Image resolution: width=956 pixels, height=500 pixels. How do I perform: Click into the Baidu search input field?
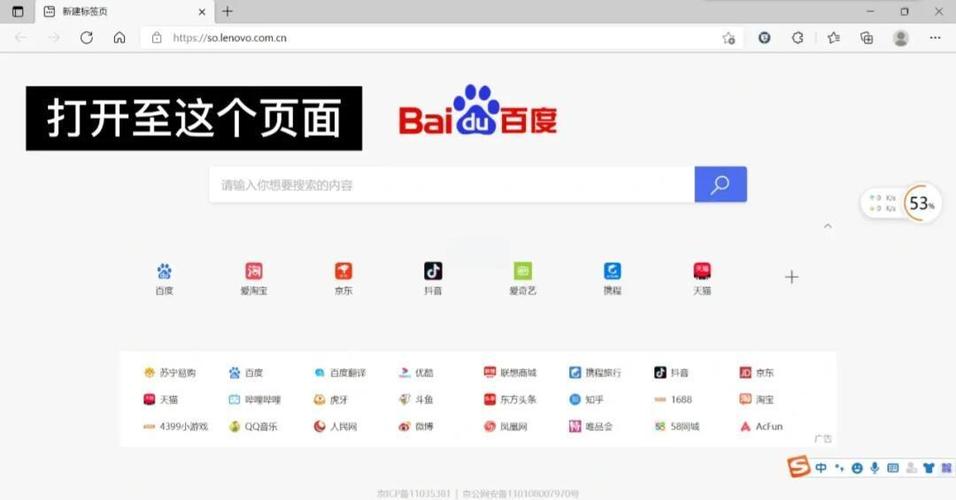tap(450, 185)
